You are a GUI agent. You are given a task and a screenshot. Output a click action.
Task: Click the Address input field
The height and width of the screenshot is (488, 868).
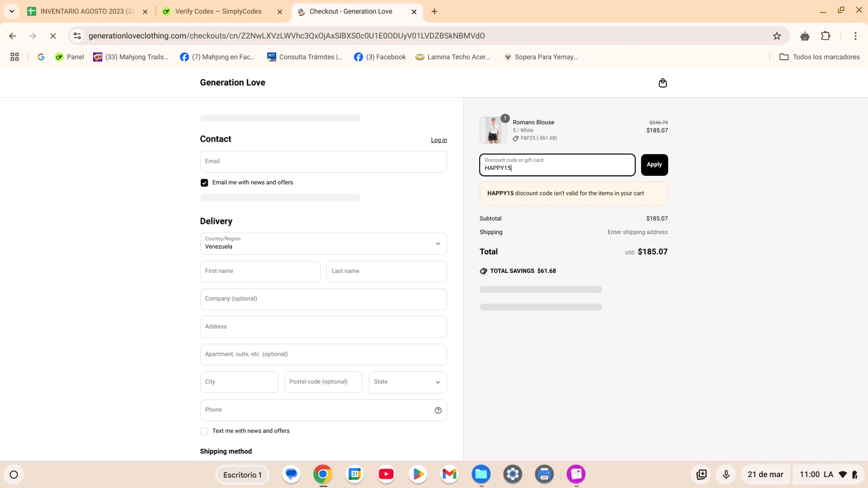point(323,327)
